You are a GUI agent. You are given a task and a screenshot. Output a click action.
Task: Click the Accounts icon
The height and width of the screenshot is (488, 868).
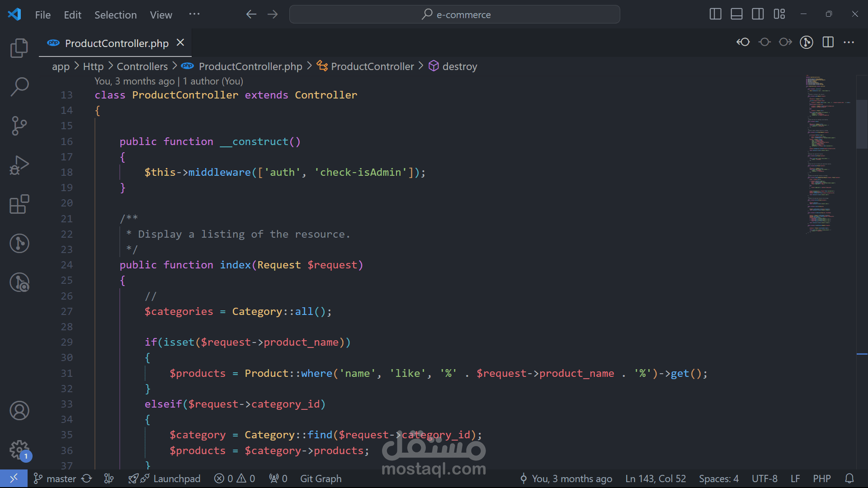[19, 410]
